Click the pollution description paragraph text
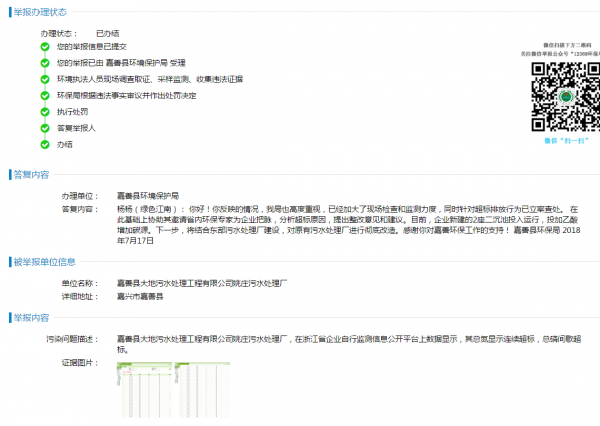 349,344
